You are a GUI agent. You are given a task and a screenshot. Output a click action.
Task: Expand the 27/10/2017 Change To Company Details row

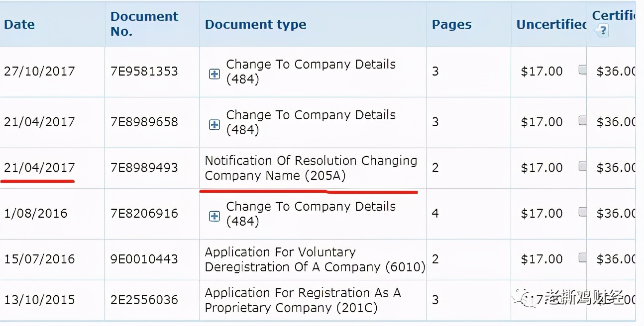215,74
